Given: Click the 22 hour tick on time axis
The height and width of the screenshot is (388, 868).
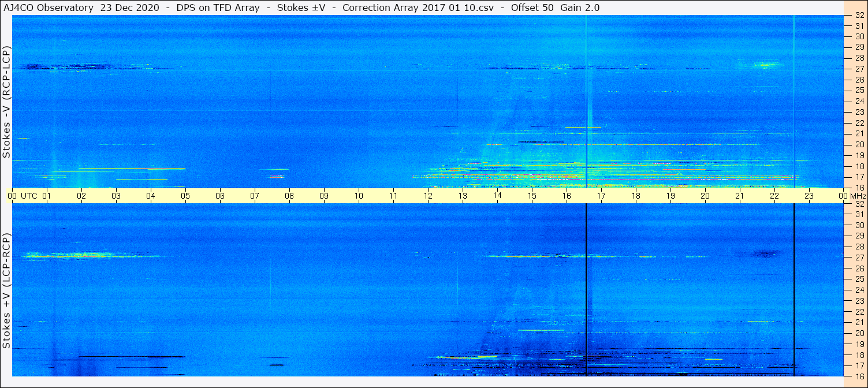Looking at the screenshot, I should click(774, 196).
